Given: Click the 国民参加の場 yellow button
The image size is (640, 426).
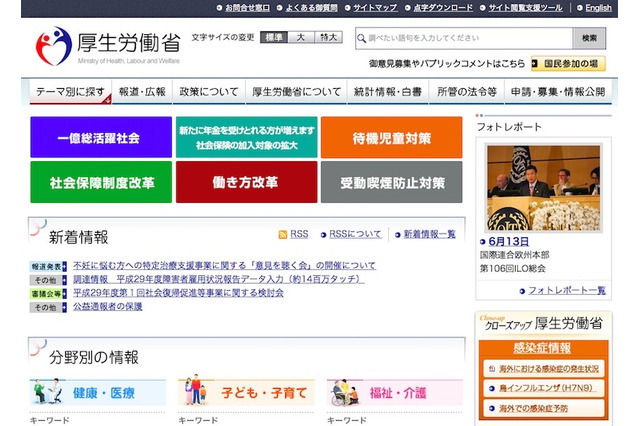Looking at the screenshot, I should click(x=568, y=64).
